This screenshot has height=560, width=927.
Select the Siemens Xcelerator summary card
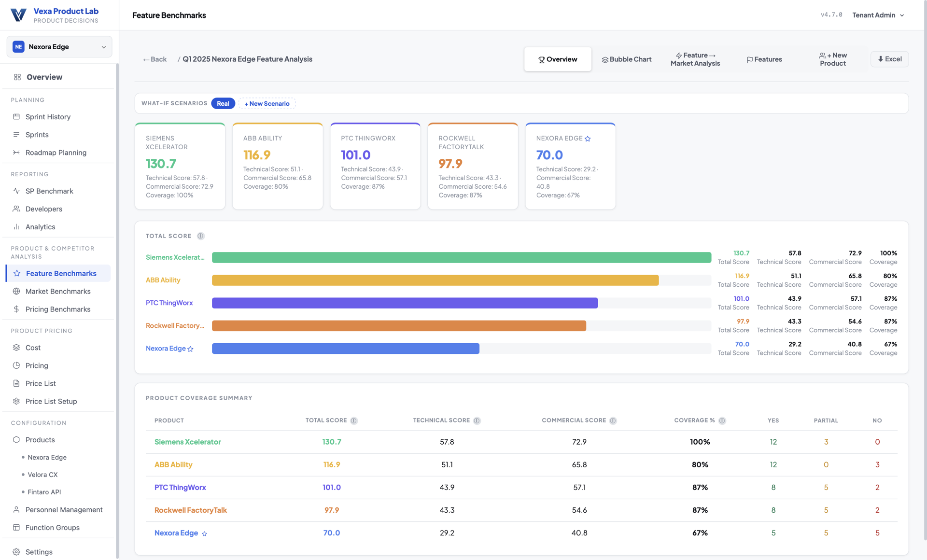180,166
